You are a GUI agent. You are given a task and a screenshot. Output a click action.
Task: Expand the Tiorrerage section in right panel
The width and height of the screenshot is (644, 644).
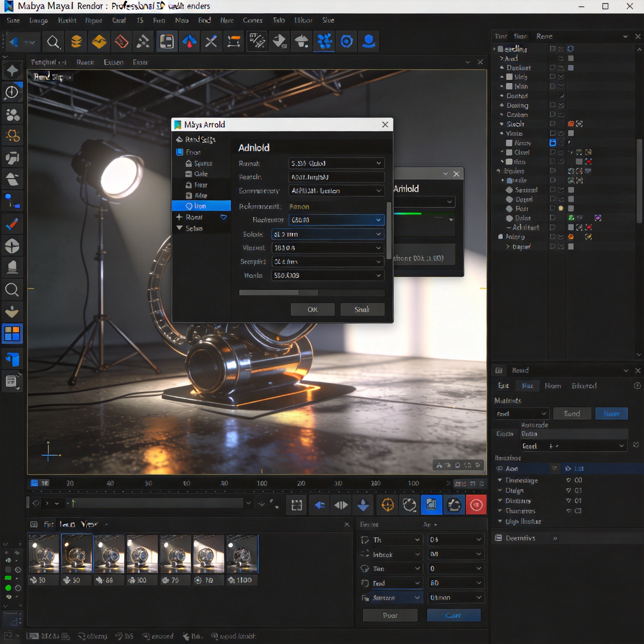coord(500,480)
